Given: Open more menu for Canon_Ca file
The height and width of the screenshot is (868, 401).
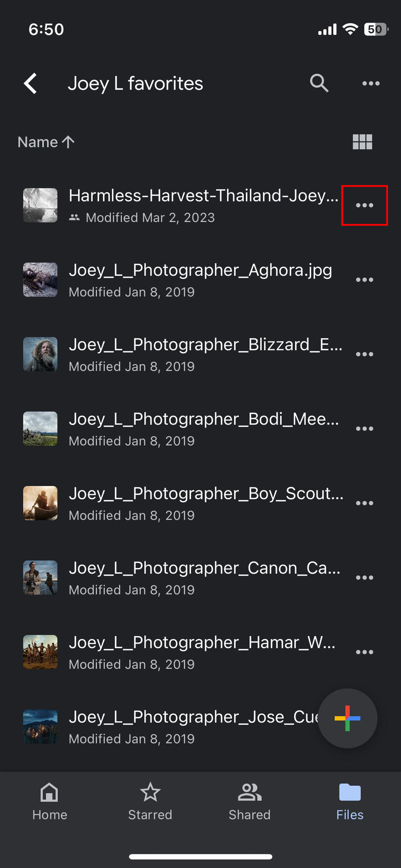Looking at the screenshot, I should [364, 577].
